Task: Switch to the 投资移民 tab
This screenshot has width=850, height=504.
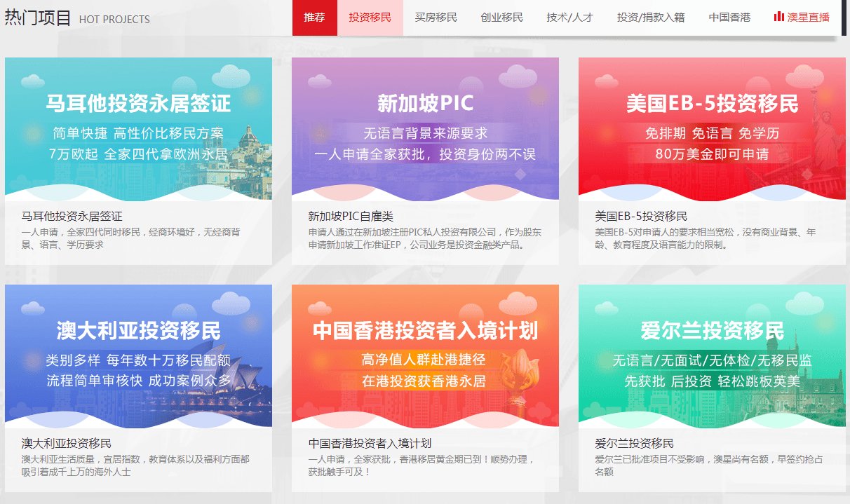Action: [370, 16]
